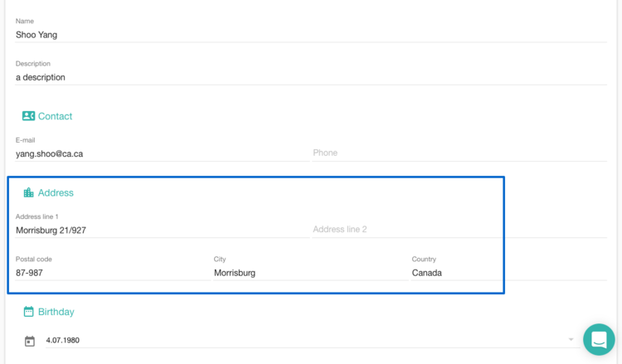
Task: Open the chat bubble widget
Action: click(599, 339)
